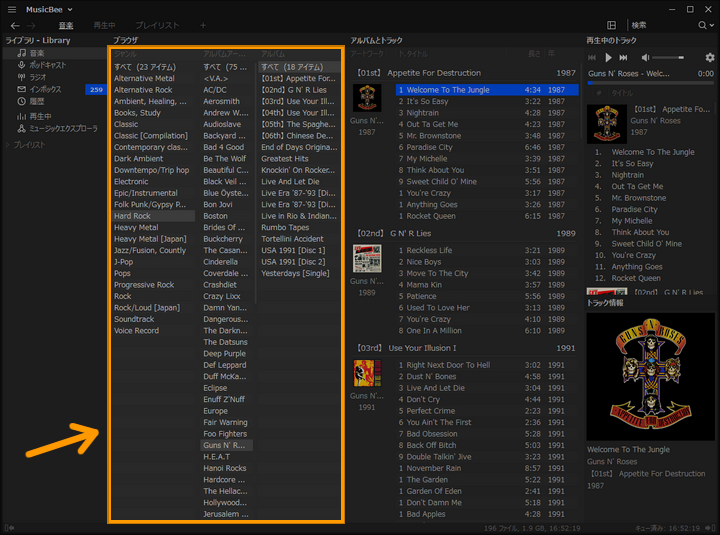720x535 pixels.
Task: Click large album artwork in track info
Action: click(x=650, y=377)
